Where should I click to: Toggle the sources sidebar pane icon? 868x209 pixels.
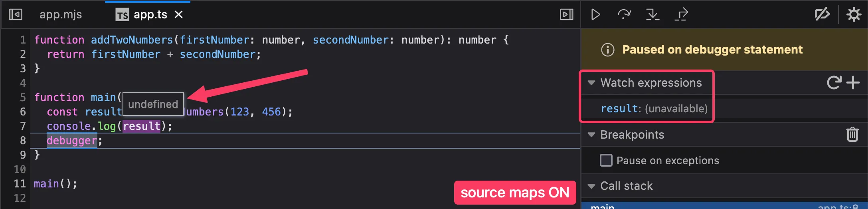coord(16,15)
